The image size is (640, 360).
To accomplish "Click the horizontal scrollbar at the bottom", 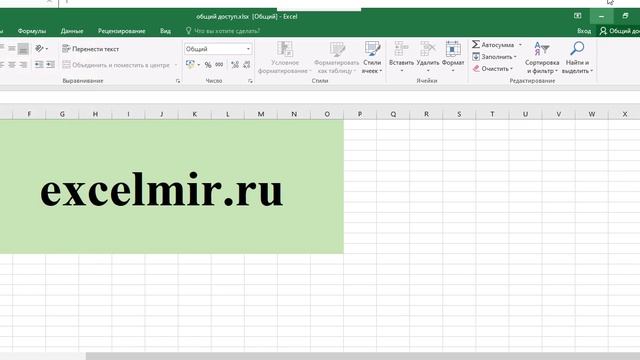I will (362, 356).
